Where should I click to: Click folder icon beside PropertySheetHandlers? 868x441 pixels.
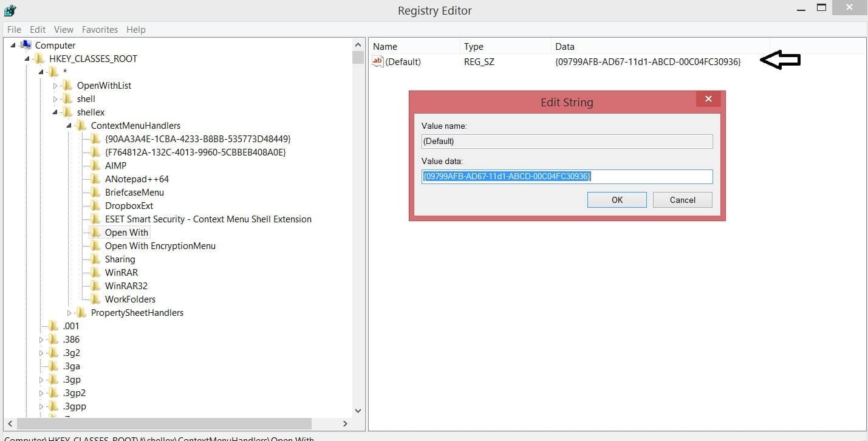pyautogui.click(x=81, y=313)
